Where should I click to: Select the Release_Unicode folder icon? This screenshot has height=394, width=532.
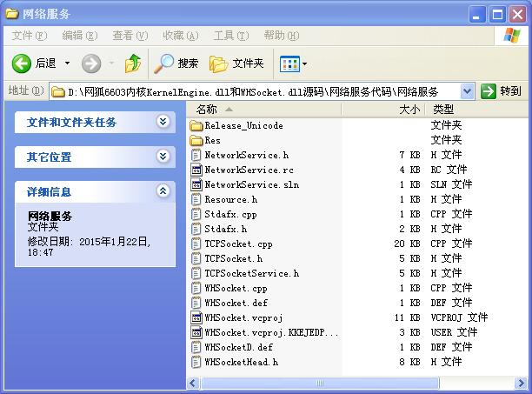tap(196, 126)
